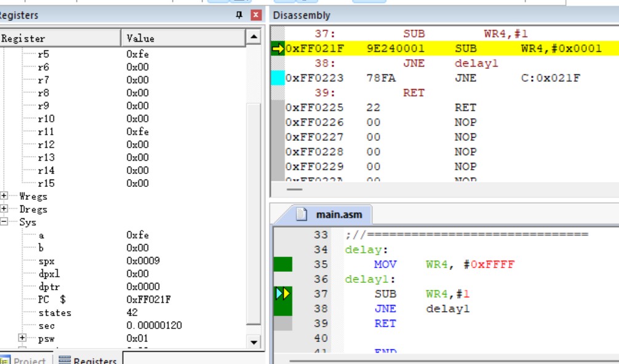Click the cyan marker beside 0xFF0223
Viewport: 619px width, 364px height.
[278, 77]
